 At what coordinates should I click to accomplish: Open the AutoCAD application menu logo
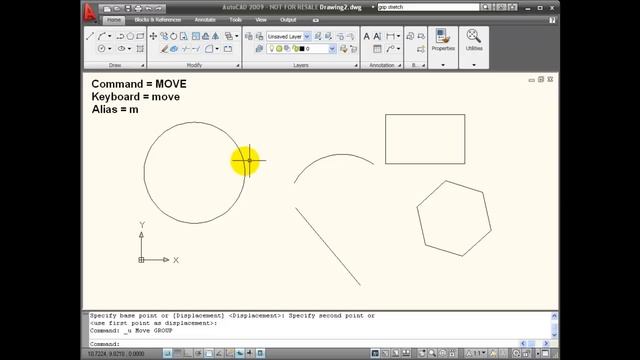(x=90, y=12)
